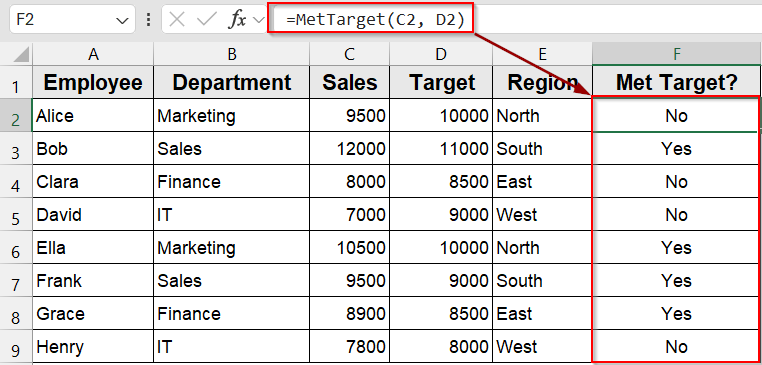This screenshot has height=365, width=762.
Task: Click Clara's sales value 8000
Action: [349, 182]
